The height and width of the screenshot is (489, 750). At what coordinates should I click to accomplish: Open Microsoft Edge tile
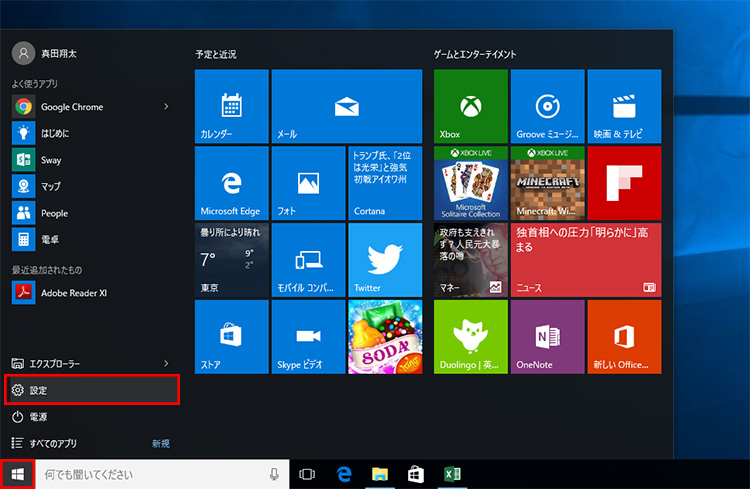(x=231, y=183)
